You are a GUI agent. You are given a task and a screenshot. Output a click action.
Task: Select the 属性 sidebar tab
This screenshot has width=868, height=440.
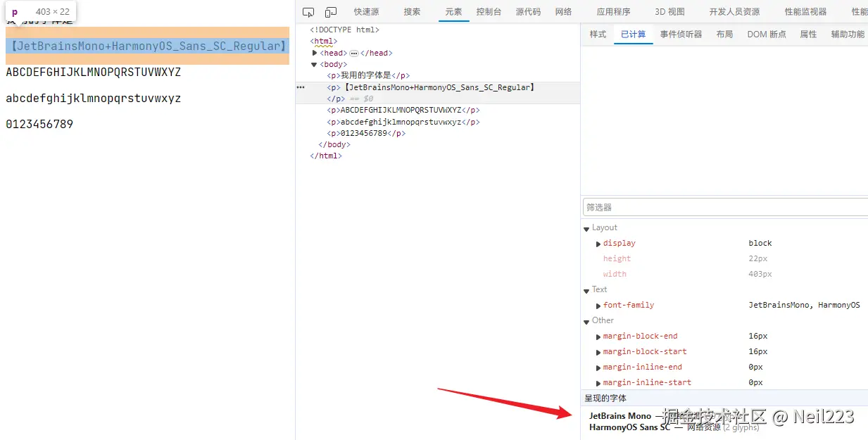(808, 34)
